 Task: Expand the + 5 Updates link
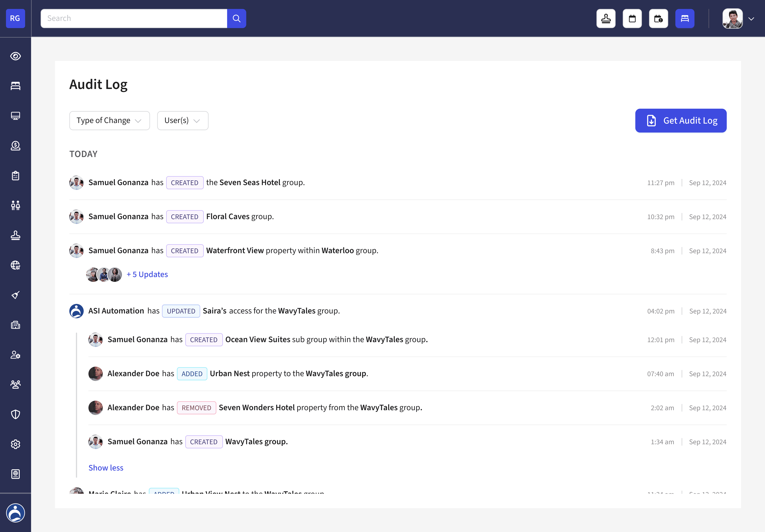(147, 274)
